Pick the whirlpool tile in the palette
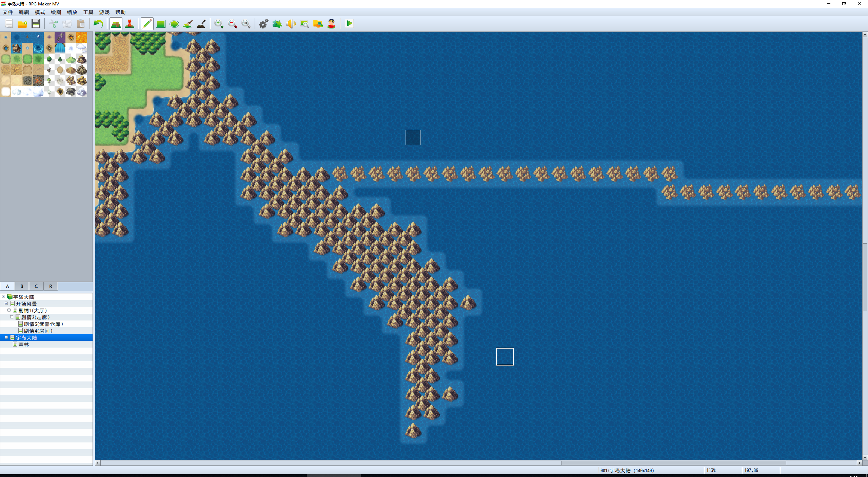This screenshot has width=868, height=477. tap(38, 48)
